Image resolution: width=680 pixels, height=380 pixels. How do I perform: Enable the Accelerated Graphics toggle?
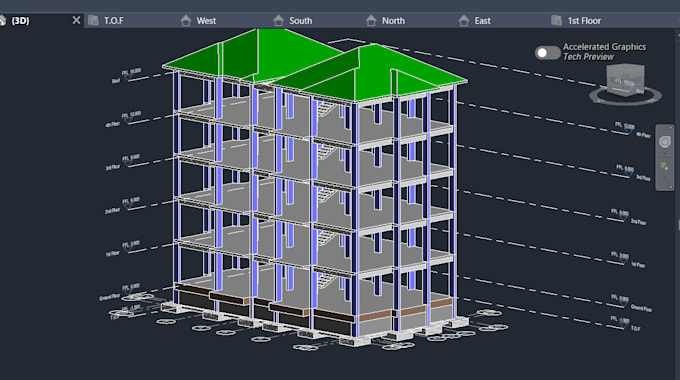[547, 53]
